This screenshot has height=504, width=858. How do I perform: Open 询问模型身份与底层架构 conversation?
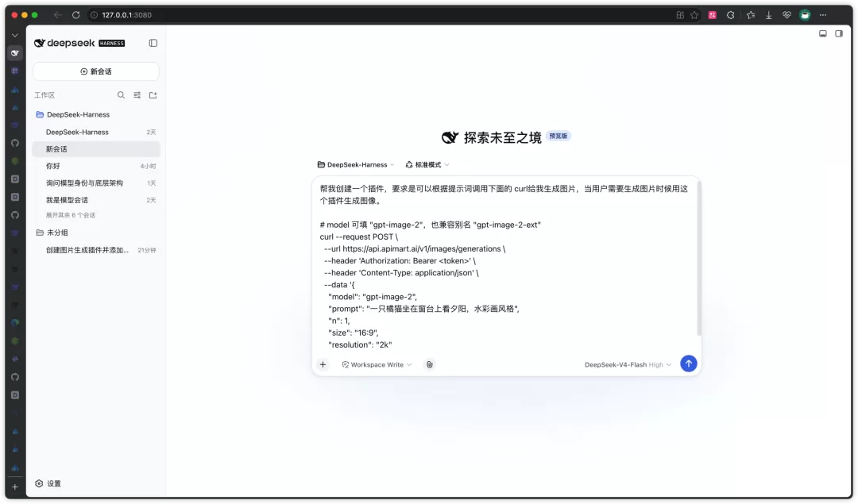click(x=96, y=183)
